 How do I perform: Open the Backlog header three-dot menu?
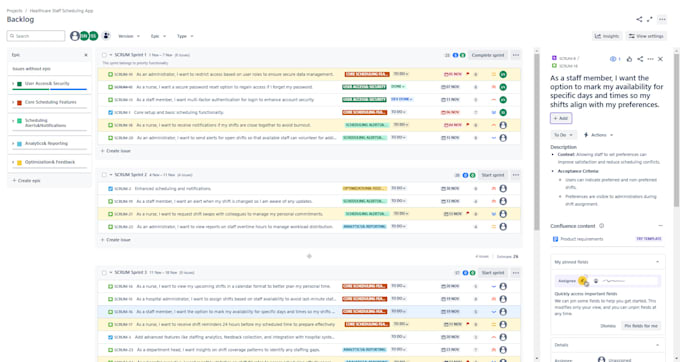pos(662,19)
